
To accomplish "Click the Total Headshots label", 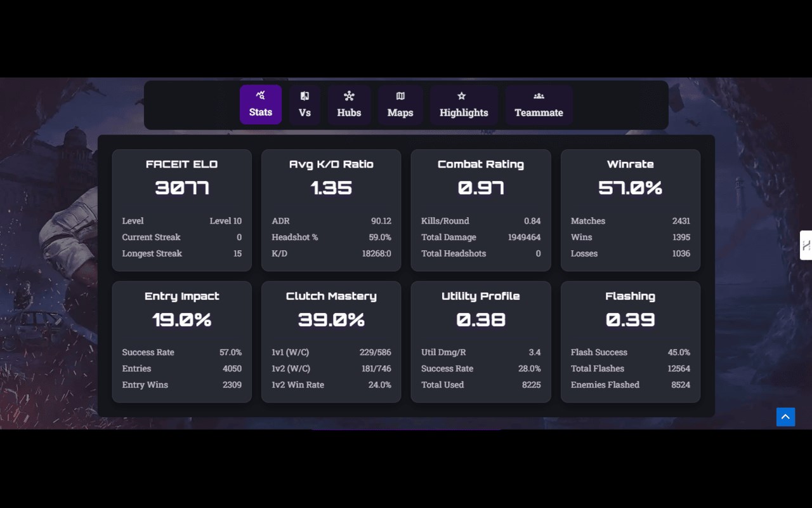I will click(x=454, y=253).
